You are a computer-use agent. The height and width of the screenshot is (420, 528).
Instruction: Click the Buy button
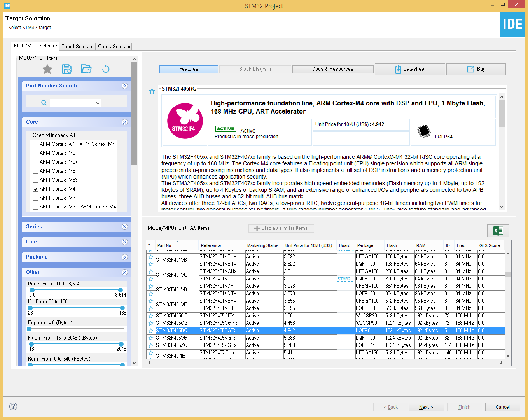pos(476,69)
